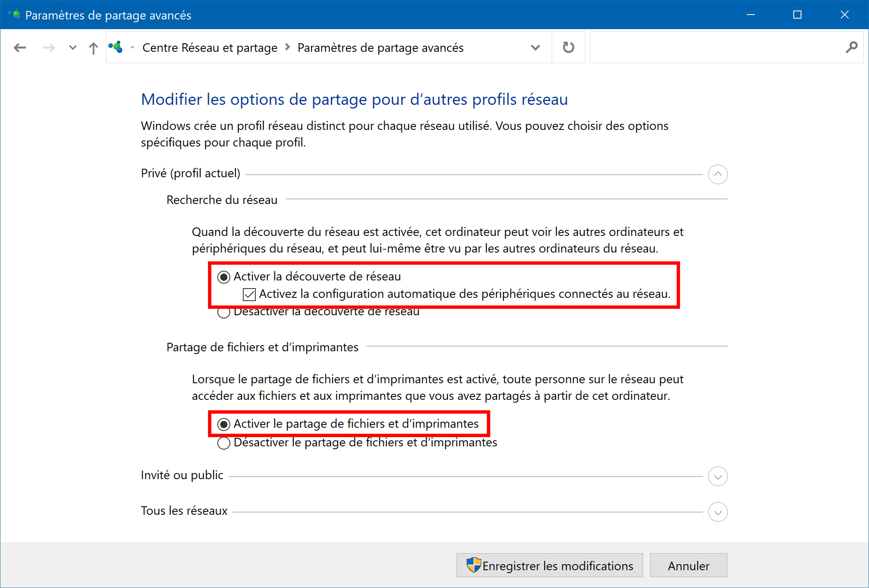
Task: Select Activer la découverte de réseau
Action: tap(223, 277)
